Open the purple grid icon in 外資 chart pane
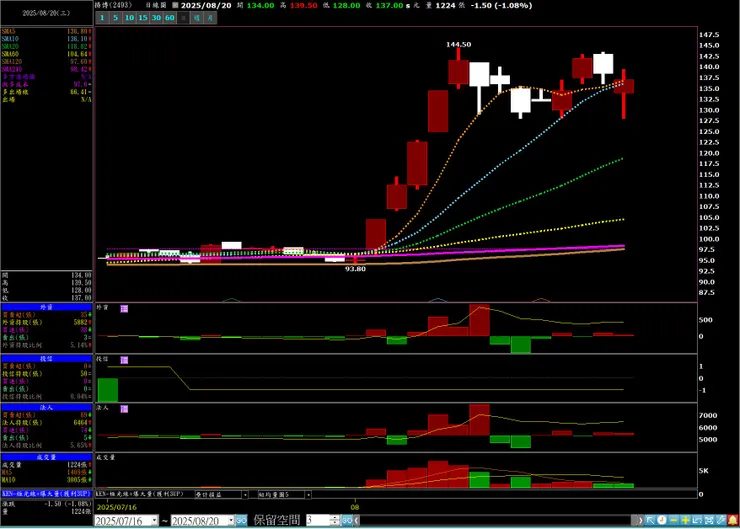740x529 pixels. (124, 308)
